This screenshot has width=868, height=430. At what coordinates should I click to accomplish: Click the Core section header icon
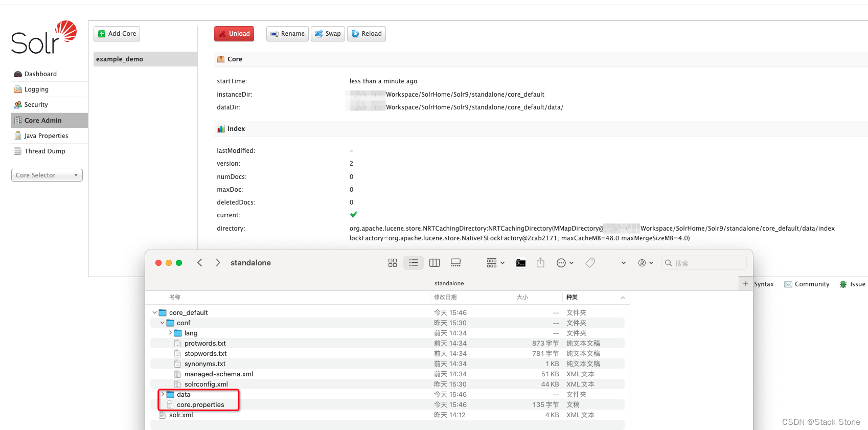click(221, 59)
